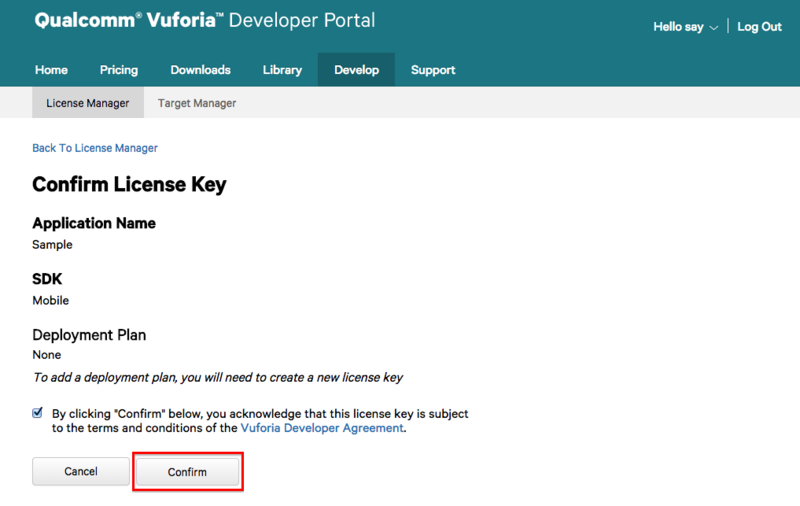Select the Deployment Plan value None
Screen dimensions: 800x506
(46, 355)
